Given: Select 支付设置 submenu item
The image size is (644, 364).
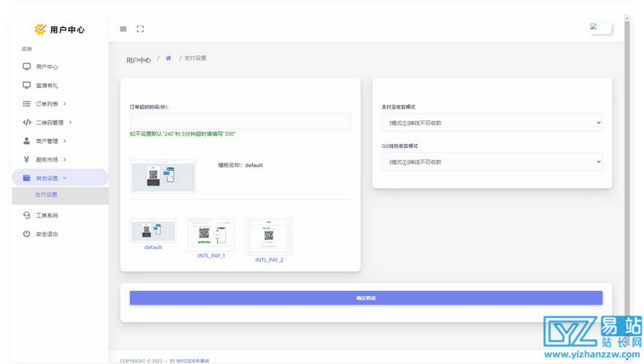Looking at the screenshot, I should click(x=46, y=195).
